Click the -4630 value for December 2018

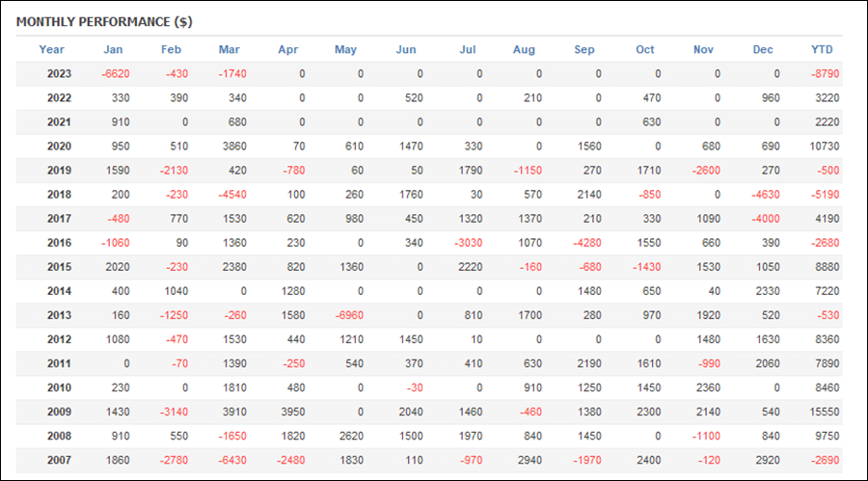click(766, 195)
